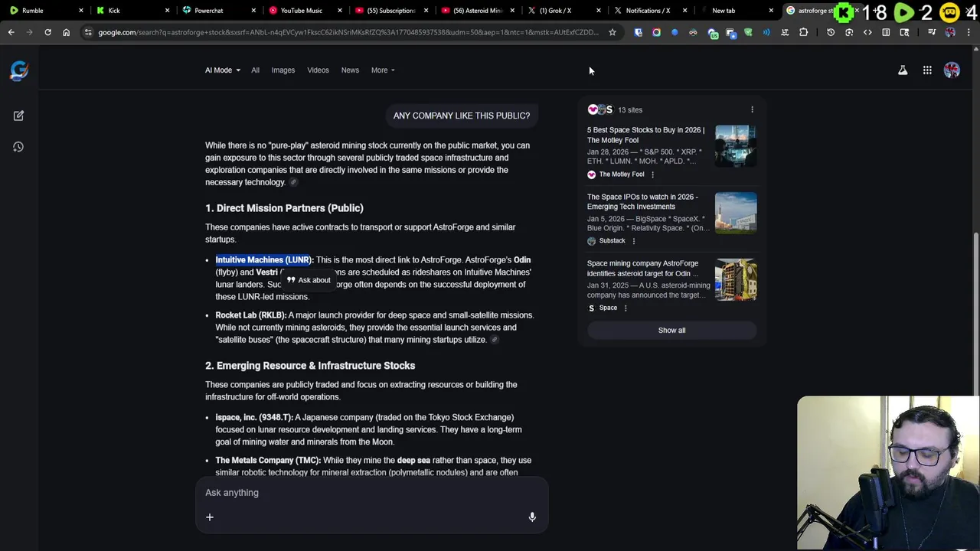The image size is (980, 551).
Task: Open the Google account avatar
Action: pos(952,70)
